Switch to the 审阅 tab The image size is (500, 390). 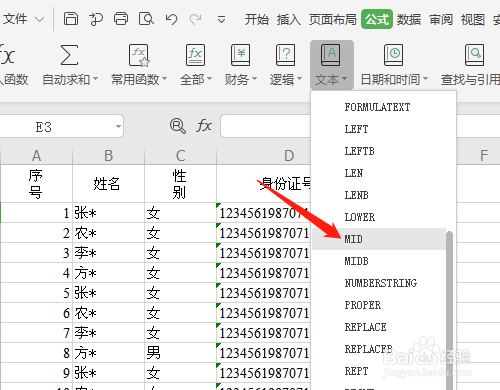tap(441, 19)
